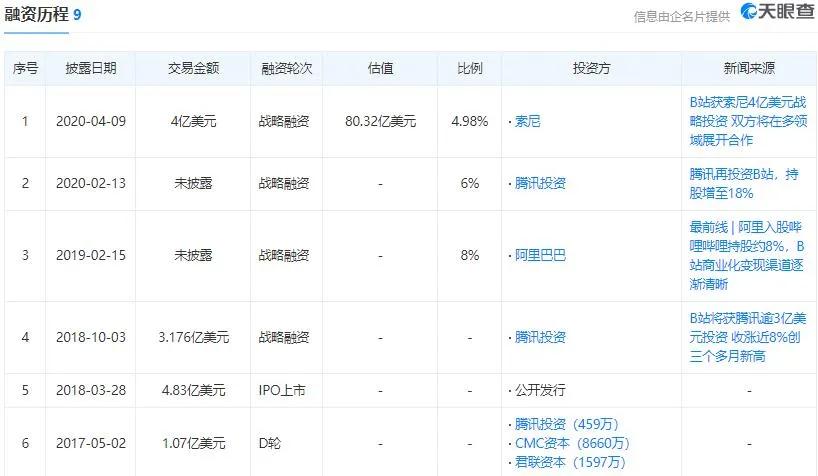Click the 4.83亿美元 transaction amount cell

(x=193, y=390)
